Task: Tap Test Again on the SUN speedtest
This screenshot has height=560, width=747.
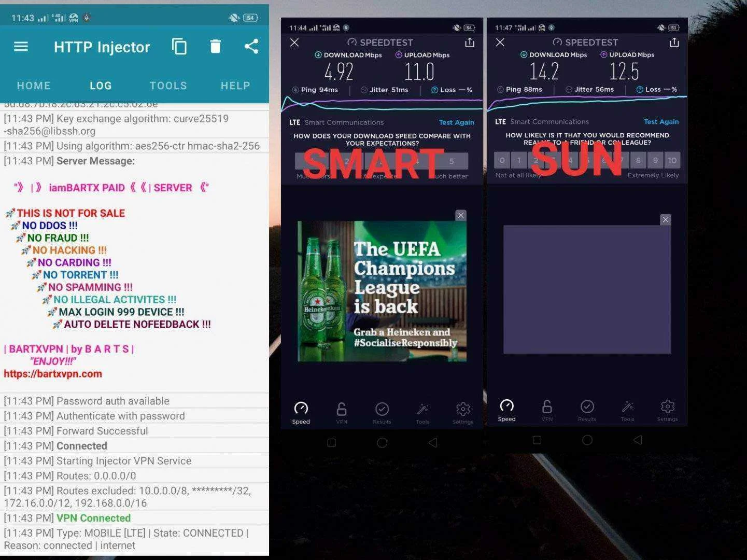Action: [661, 122]
